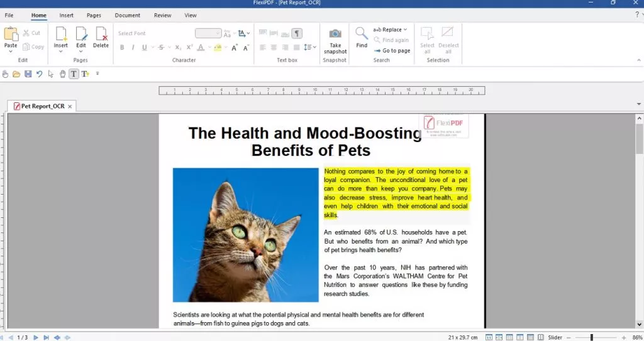This screenshot has height=341, width=644.
Task: Collapse the ribbon with the chevron
Action: pos(639,60)
